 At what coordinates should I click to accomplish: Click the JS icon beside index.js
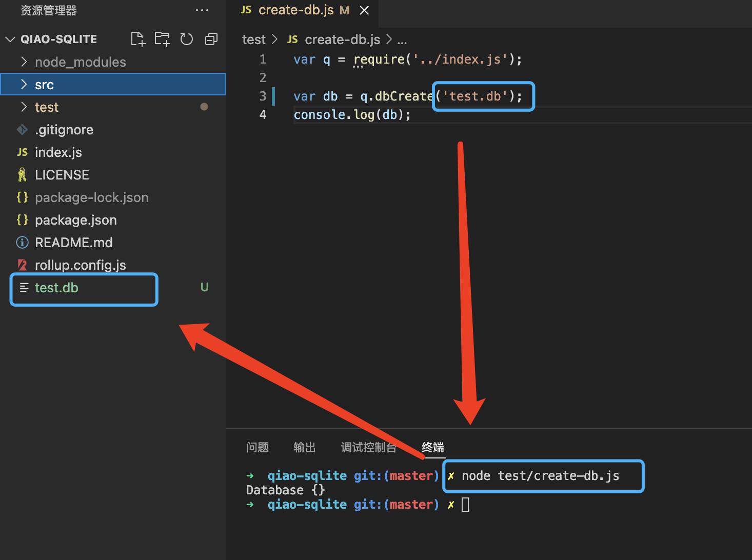(22, 152)
